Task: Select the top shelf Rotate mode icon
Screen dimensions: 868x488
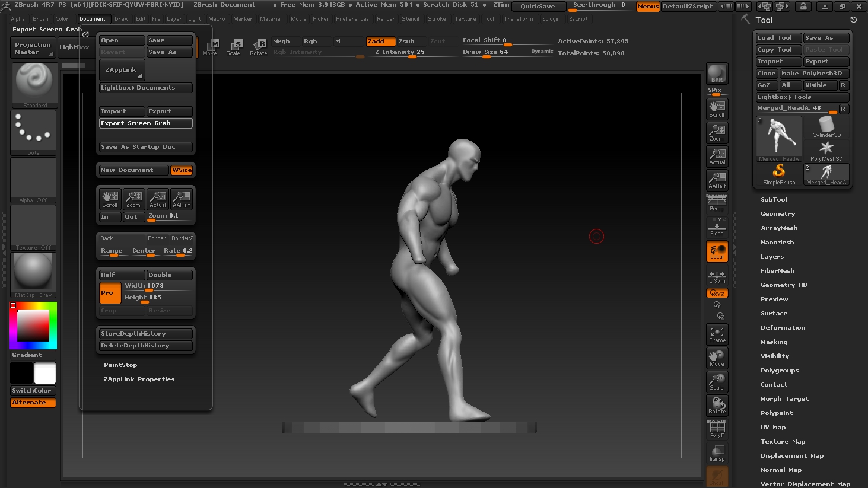Action: click(x=259, y=47)
